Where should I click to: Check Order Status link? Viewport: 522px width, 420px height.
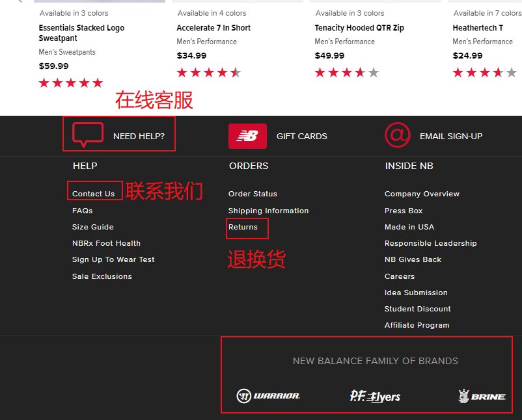(x=253, y=194)
